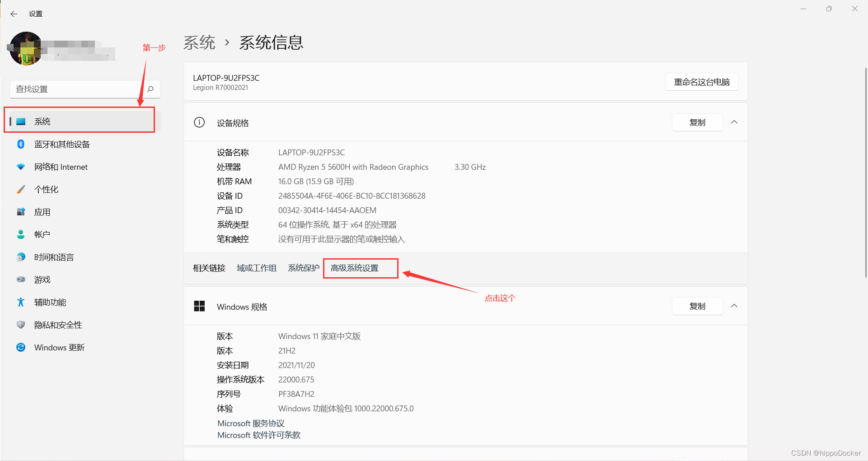Select the 安装日期 value 2021/11/20
The height and width of the screenshot is (461, 868).
pos(296,365)
